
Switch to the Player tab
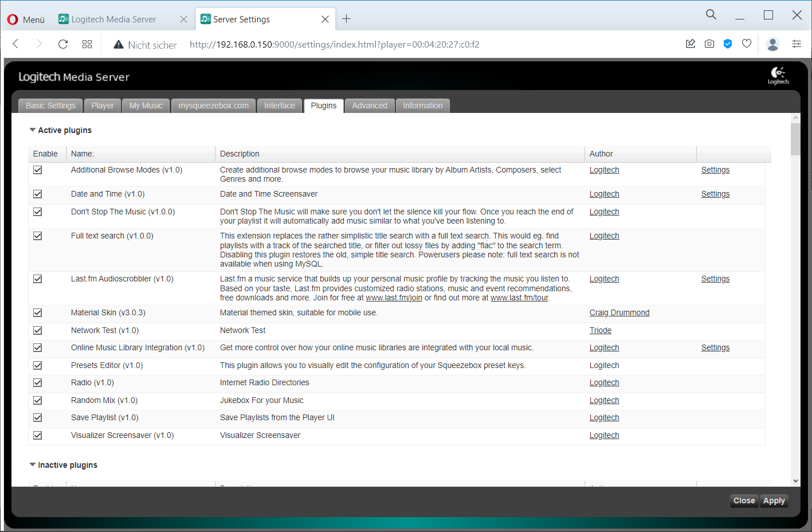click(x=103, y=105)
